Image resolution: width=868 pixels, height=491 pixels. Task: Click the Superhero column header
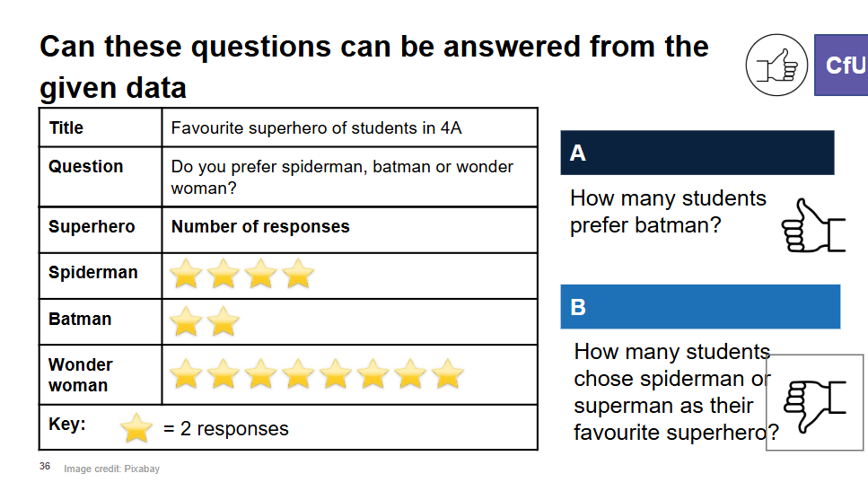tap(101, 231)
